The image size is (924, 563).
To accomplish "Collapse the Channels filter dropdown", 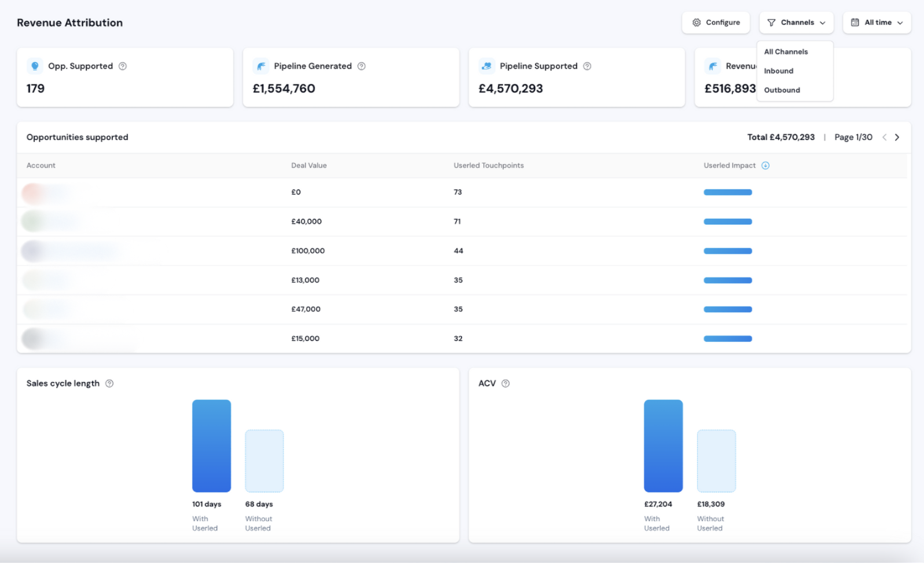I will point(796,23).
